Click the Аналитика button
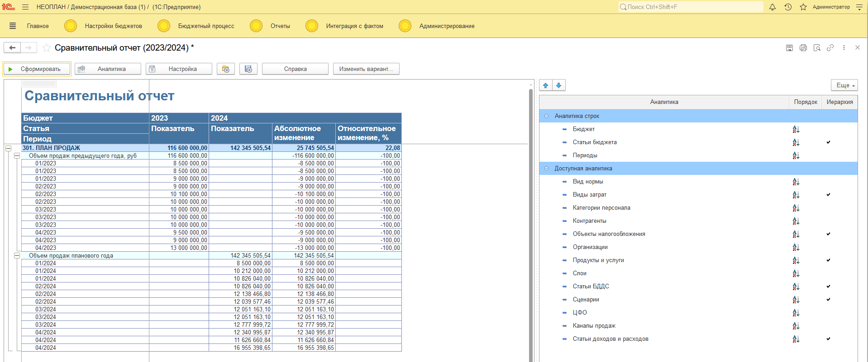Image resolution: width=868 pixels, height=362 pixels. 108,69
